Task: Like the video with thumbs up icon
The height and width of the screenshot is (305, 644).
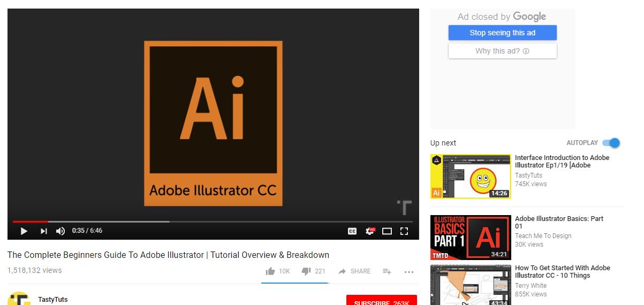Action: (270, 271)
